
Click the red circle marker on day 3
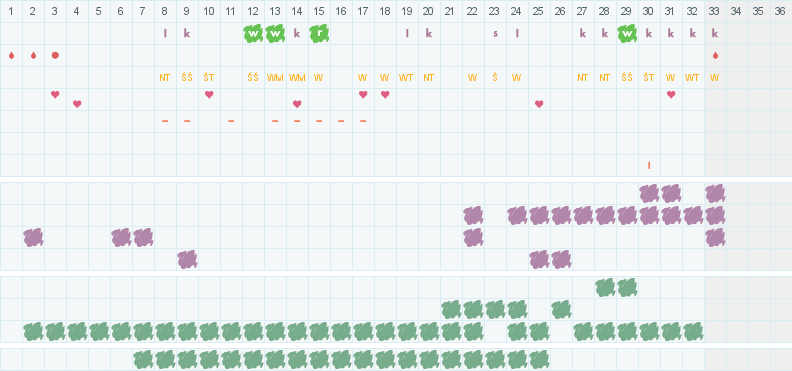[x=55, y=56]
